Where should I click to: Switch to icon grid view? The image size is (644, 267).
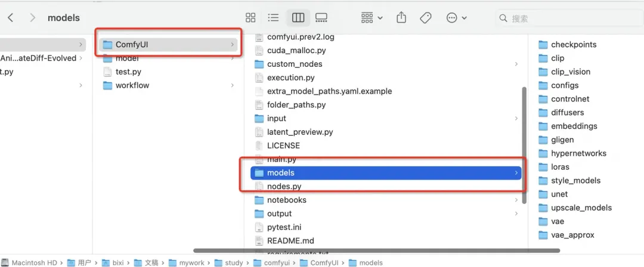coord(251,18)
